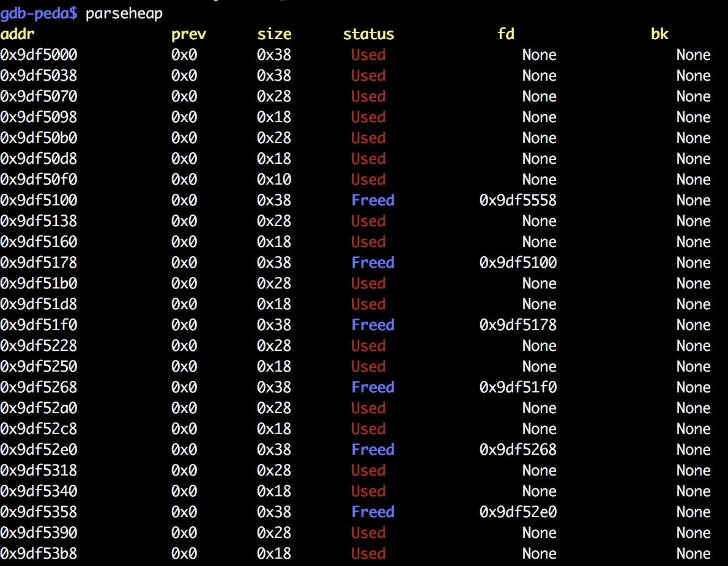This screenshot has width=728, height=566.
Task: Click address 0x9df53b8 in last row
Action: click(x=39, y=554)
